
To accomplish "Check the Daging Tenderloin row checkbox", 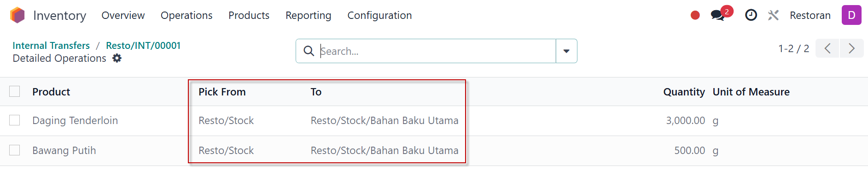I will (x=15, y=120).
